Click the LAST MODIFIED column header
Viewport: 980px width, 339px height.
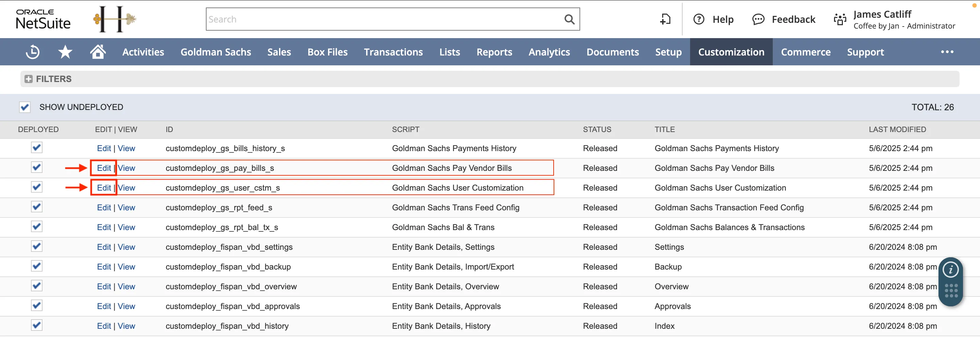click(x=897, y=130)
